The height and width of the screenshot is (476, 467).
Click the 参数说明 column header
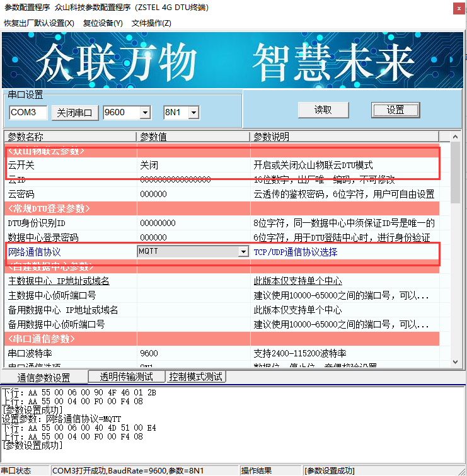344,137
